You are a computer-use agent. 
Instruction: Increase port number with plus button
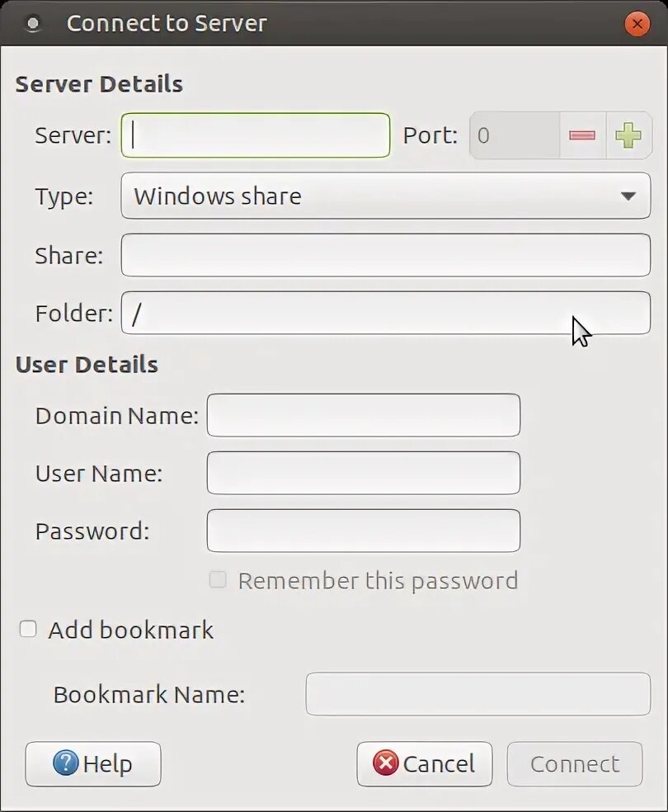[x=628, y=135]
